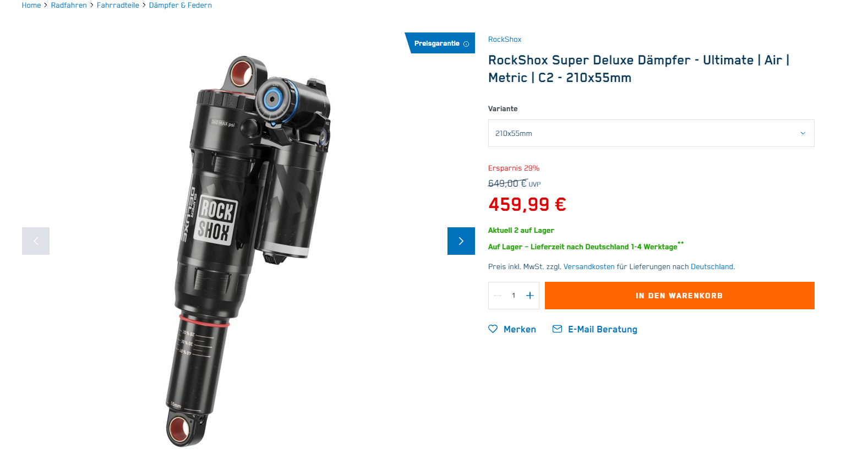Show previous product image with left arrow
This screenshot has width=868, height=459.
point(36,241)
